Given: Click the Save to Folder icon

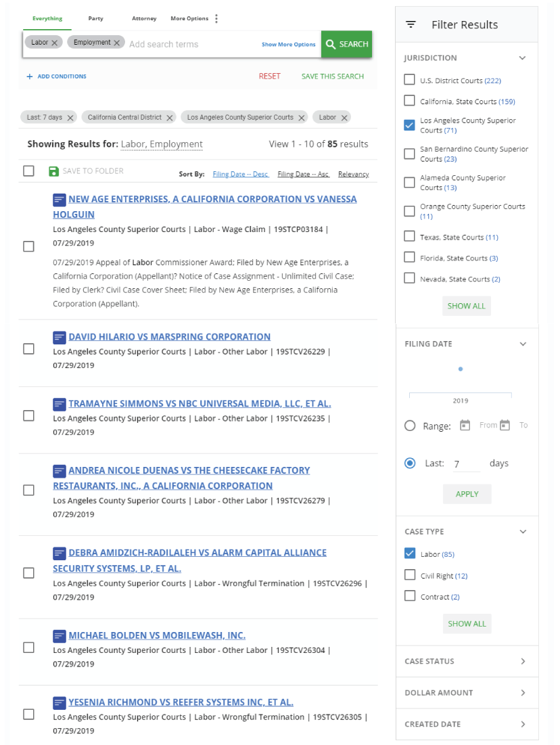Looking at the screenshot, I should (x=54, y=171).
